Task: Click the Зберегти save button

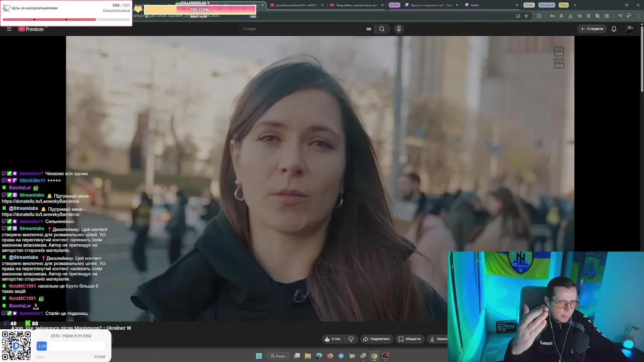Action: coord(410,339)
